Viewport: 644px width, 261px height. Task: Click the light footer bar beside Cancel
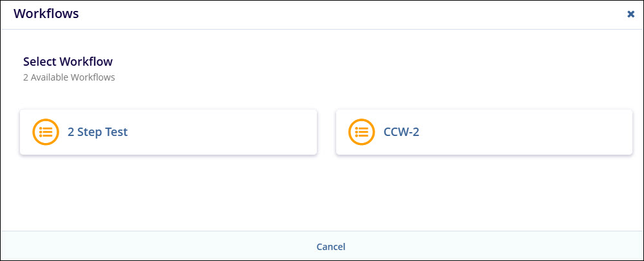pos(493,246)
